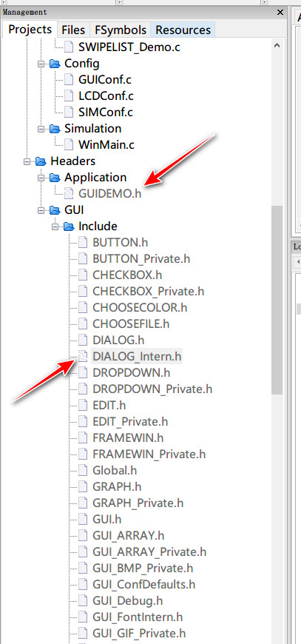The image size is (301, 644).
Task: Switch to the Files tab
Action: pyautogui.click(x=73, y=30)
